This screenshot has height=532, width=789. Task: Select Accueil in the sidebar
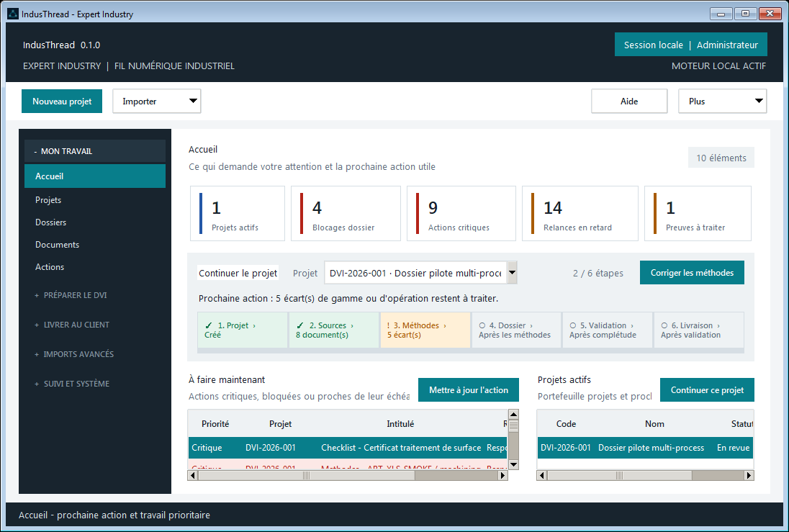pyautogui.click(x=94, y=176)
